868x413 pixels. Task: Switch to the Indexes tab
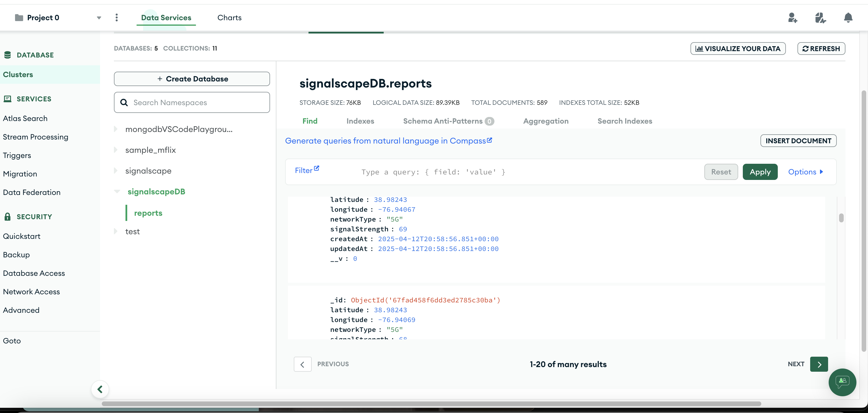tap(360, 121)
